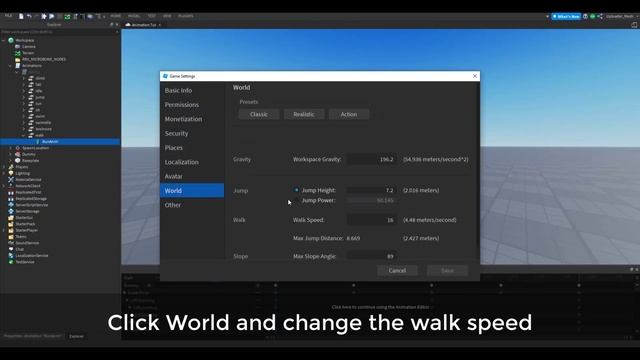The image size is (640, 360).
Task: Click the SoundService icon in Explorer
Action: click(x=11, y=243)
